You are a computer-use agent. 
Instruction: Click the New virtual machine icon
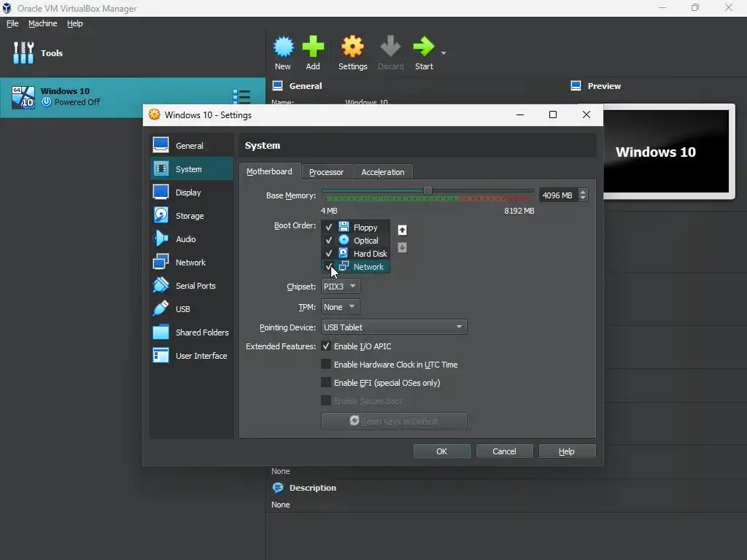(284, 47)
